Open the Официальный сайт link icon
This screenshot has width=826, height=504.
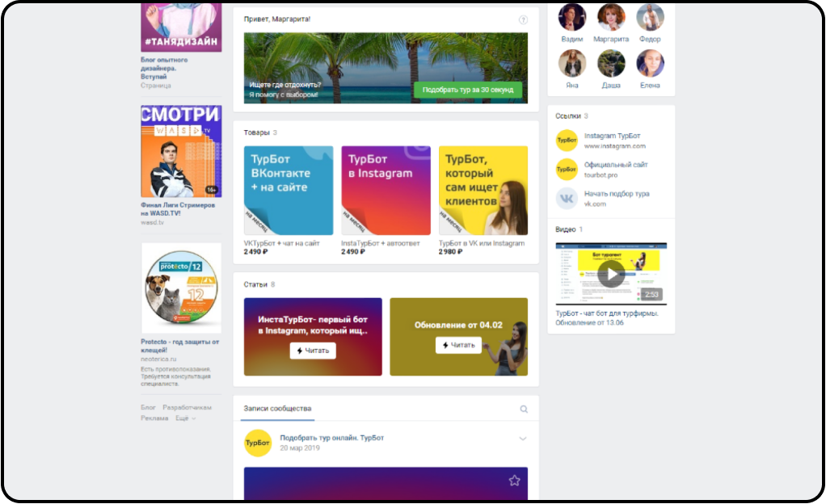(x=567, y=170)
